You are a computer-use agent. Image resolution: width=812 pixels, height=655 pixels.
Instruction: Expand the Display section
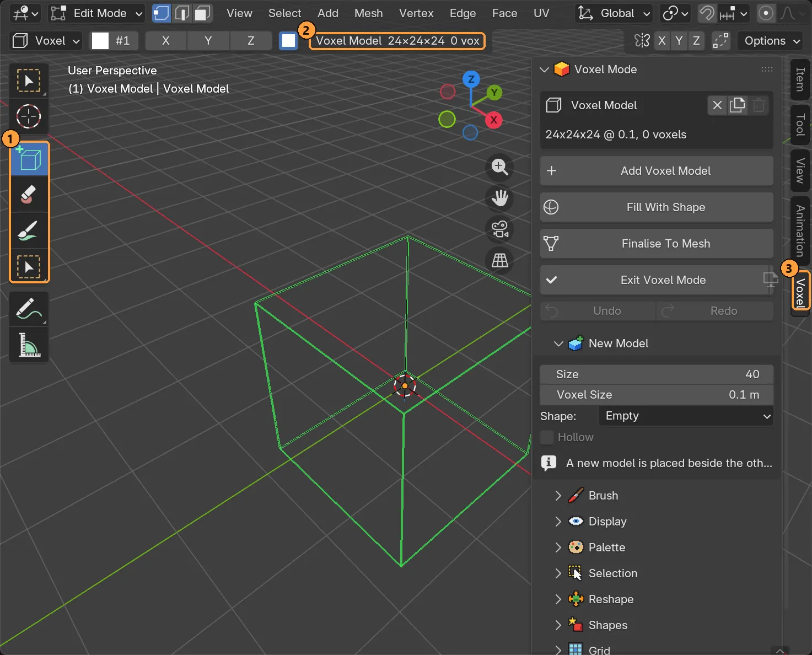coord(558,522)
